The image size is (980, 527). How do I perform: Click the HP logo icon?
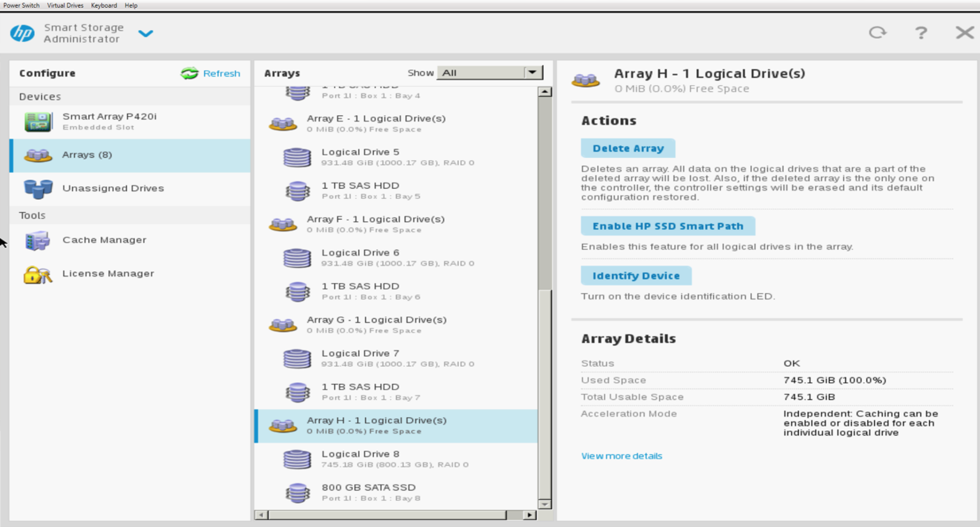point(22,33)
